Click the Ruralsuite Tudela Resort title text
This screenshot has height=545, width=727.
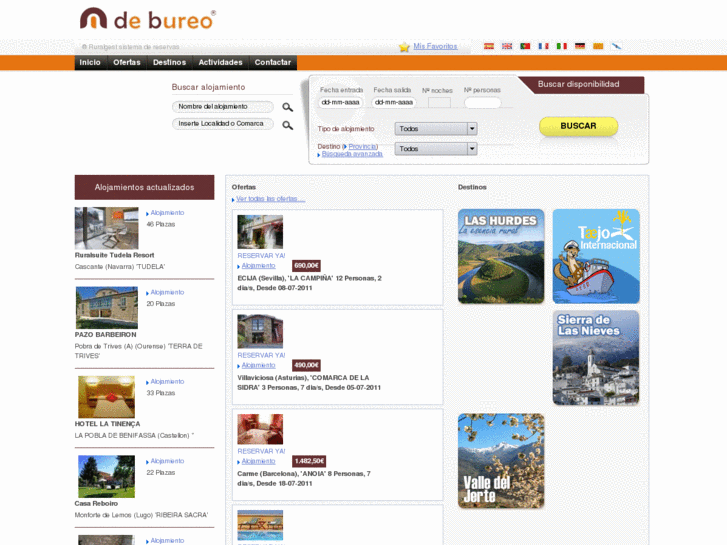pyautogui.click(x=115, y=256)
